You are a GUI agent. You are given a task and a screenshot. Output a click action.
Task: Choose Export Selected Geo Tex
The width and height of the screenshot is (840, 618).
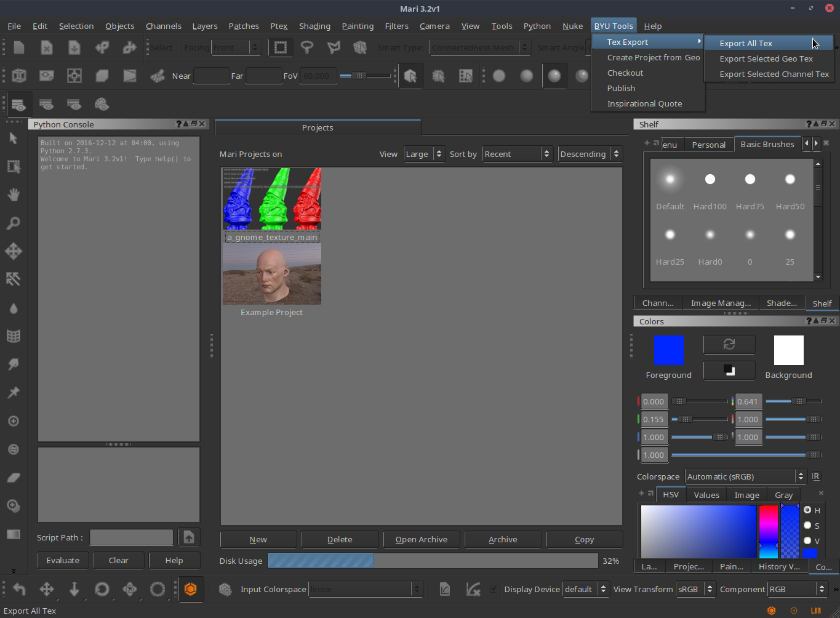(769, 58)
